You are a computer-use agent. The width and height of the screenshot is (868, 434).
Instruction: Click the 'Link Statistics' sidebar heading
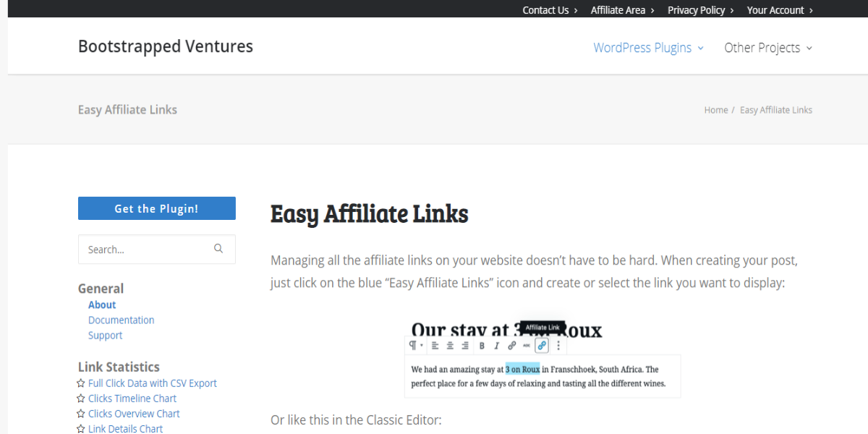point(119,367)
